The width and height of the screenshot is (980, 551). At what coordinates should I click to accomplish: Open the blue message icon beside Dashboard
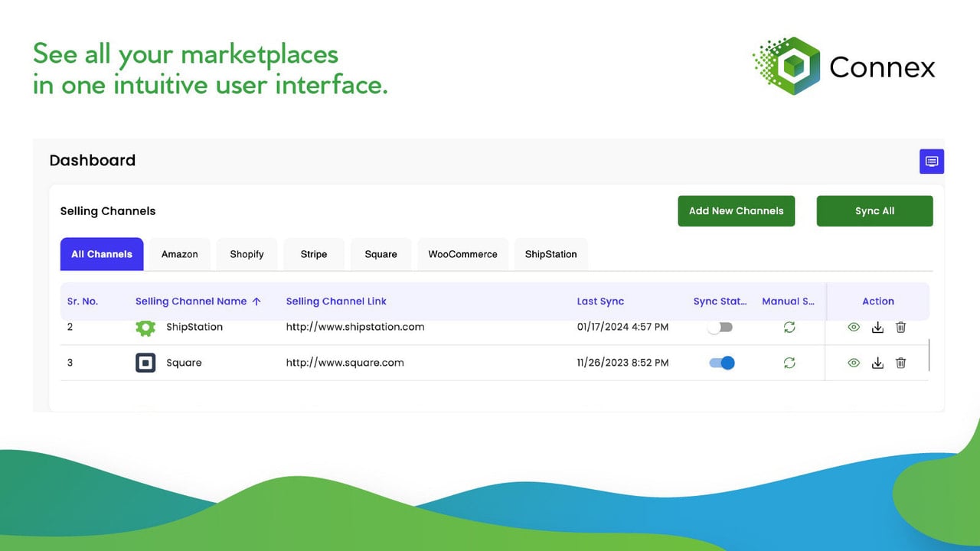(x=932, y=161)
